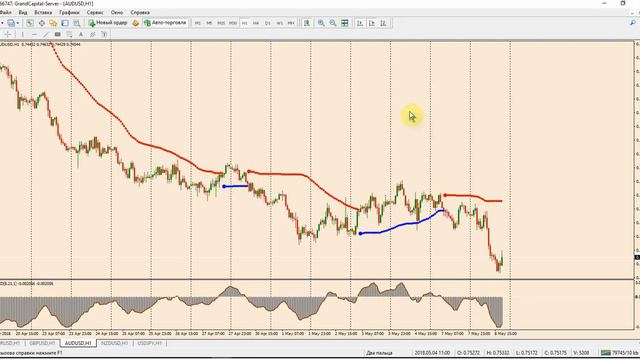The height and width of the screenshot is (360, 640).
Task: Switch to the GBPUSD,H1 chart tab
Action: 42,343
